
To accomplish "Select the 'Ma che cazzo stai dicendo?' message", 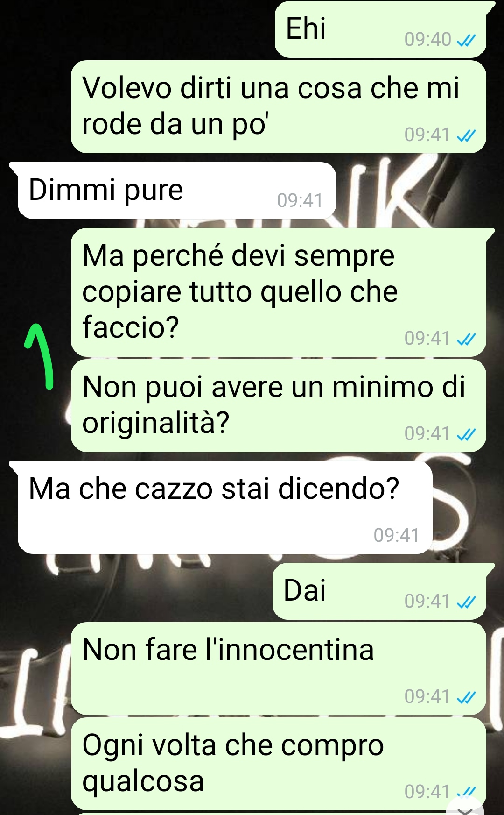I will click(x=225, y=508).
